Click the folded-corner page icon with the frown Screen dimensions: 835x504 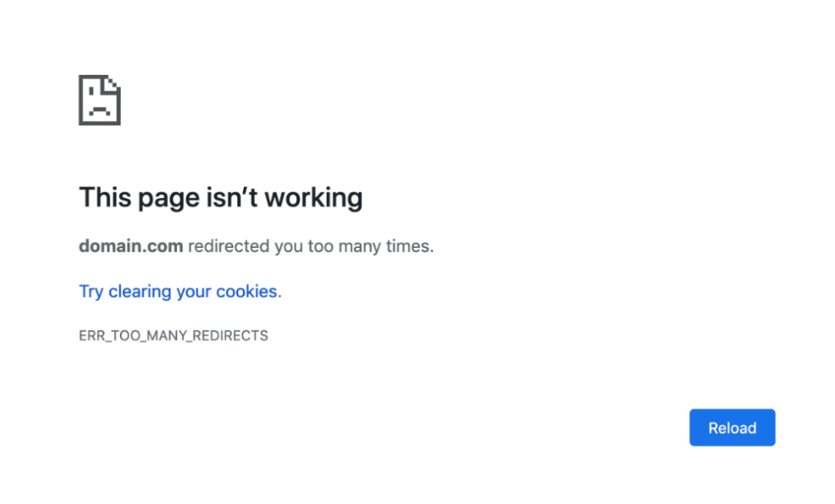click(x=99, y=100)
